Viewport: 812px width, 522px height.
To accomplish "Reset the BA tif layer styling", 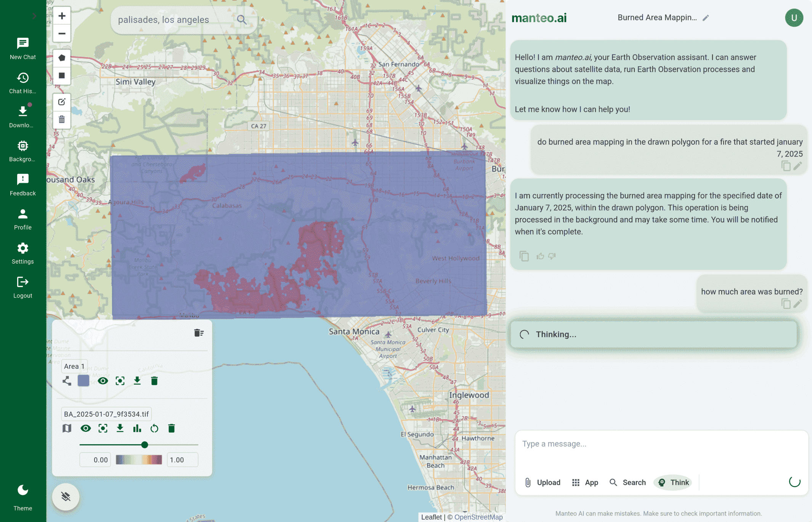I will (x=154, y=428).
